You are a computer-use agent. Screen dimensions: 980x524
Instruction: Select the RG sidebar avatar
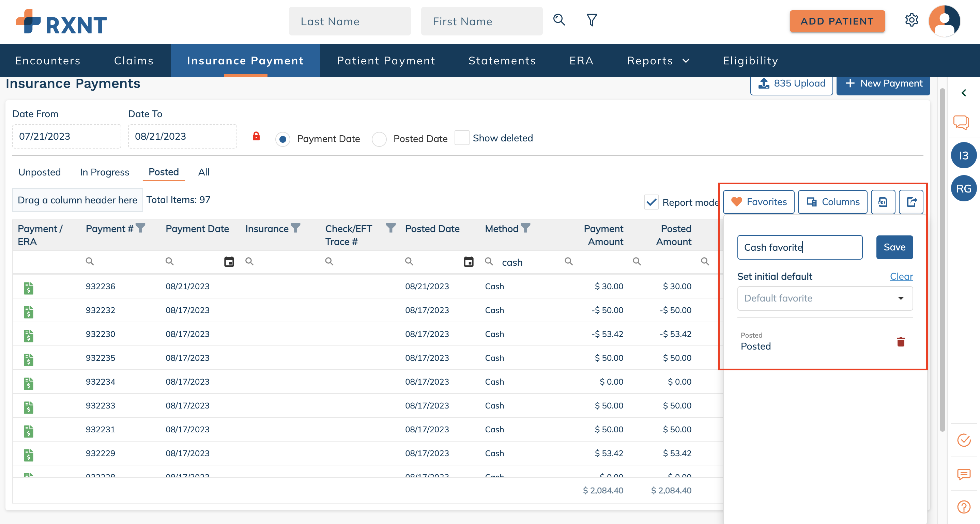tap(964, 188)
